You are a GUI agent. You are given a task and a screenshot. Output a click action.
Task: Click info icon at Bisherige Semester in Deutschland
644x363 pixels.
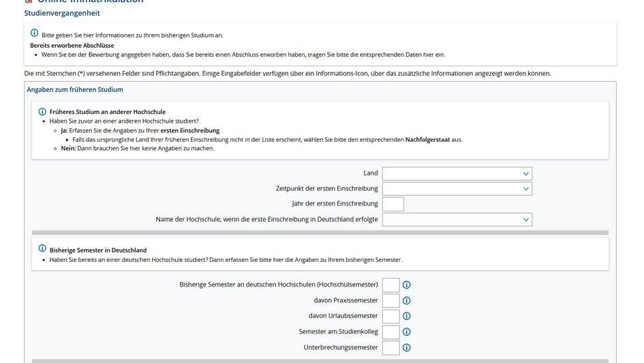(42, 248)
